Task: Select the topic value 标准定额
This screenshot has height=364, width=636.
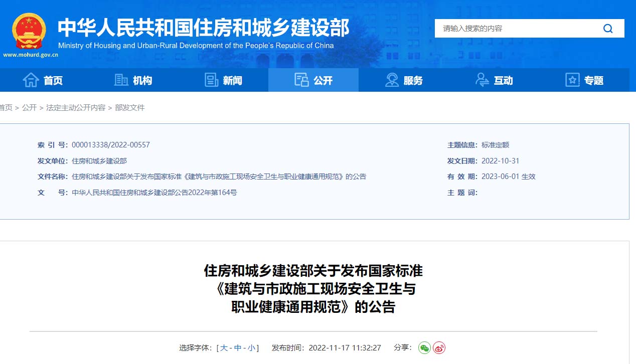Action: (x=495, y=145)
